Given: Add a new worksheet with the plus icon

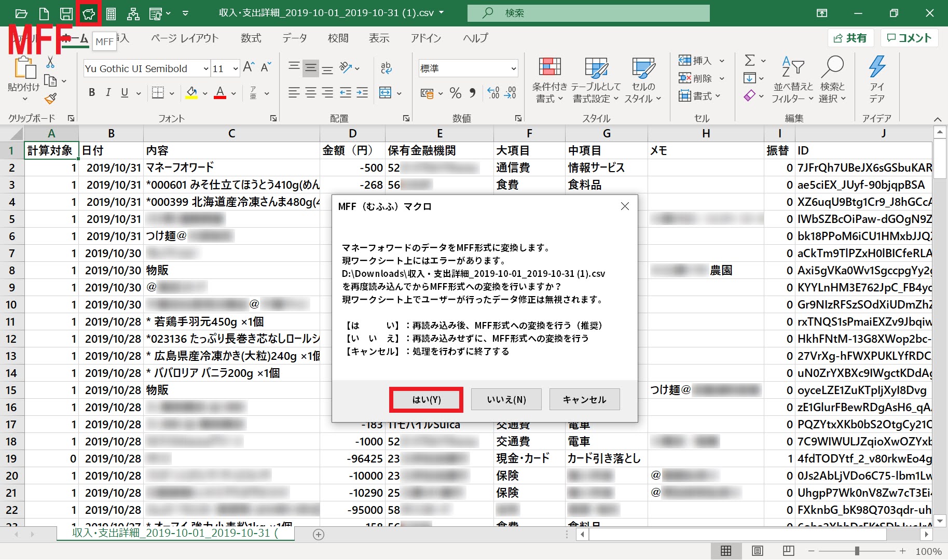Looking at the screenshot, I should 319,535.
